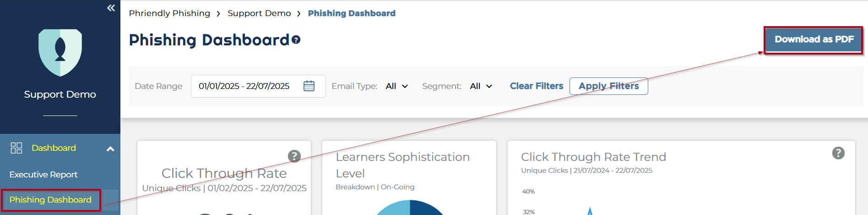Open the calendar picker icon in Date Range
Viewport: 868px width, 215px height.
pyautogui.click(x=309, y=86)
